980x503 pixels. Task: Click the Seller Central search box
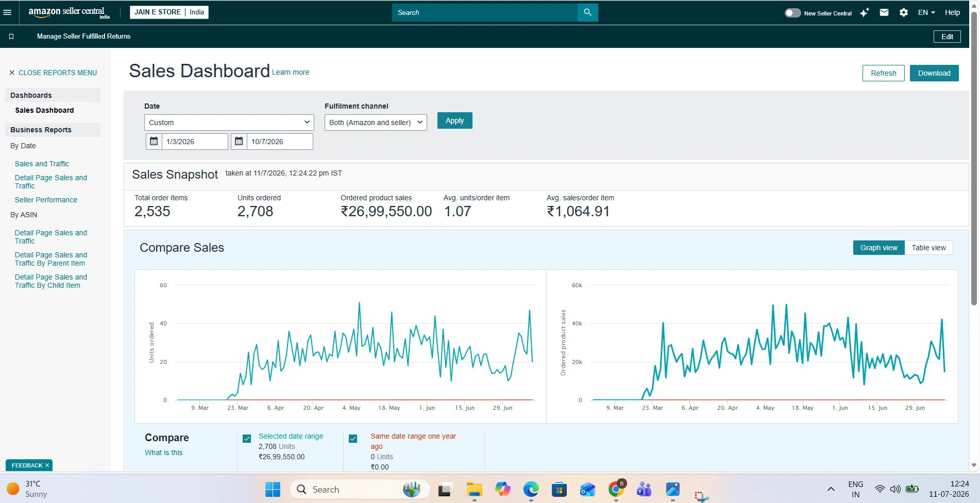click(484, 12)
